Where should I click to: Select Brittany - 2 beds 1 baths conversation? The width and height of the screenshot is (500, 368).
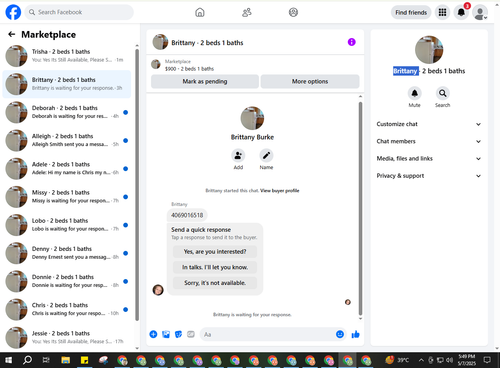pos(67,84)
